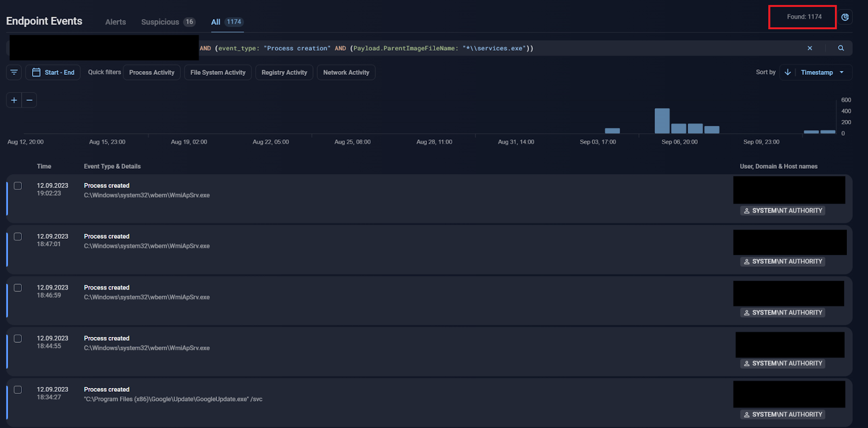Apply the Process Activity quick filter
The width and height of the screenshot is (868, 428).
click(x=151, y=73)
